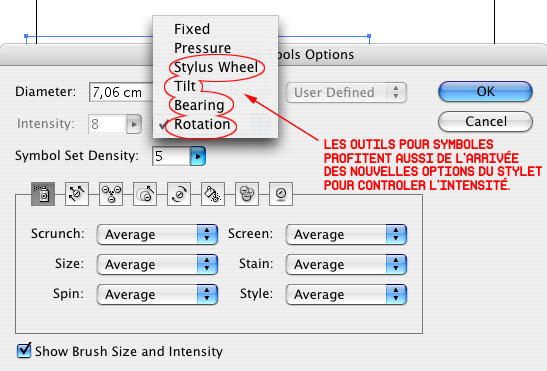Select the Symbol Spinner tool icon
Screen dimensions: 547x371
pos(179,194)
